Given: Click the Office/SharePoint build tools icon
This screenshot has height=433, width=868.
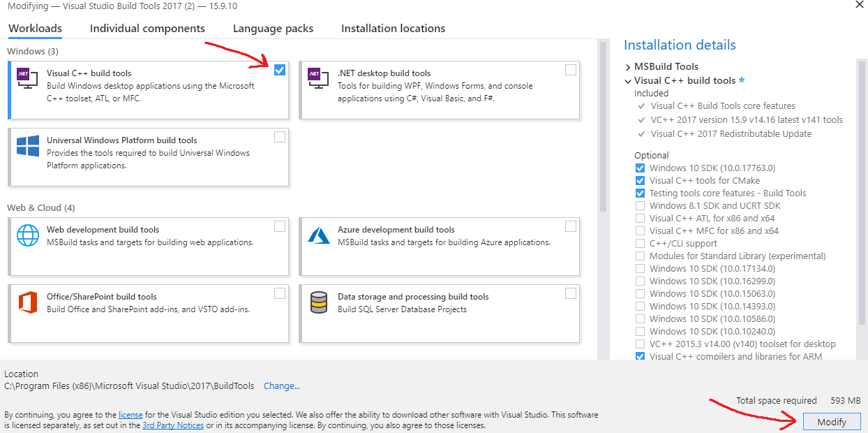Looking at the screenshot, I should (27, 302).
